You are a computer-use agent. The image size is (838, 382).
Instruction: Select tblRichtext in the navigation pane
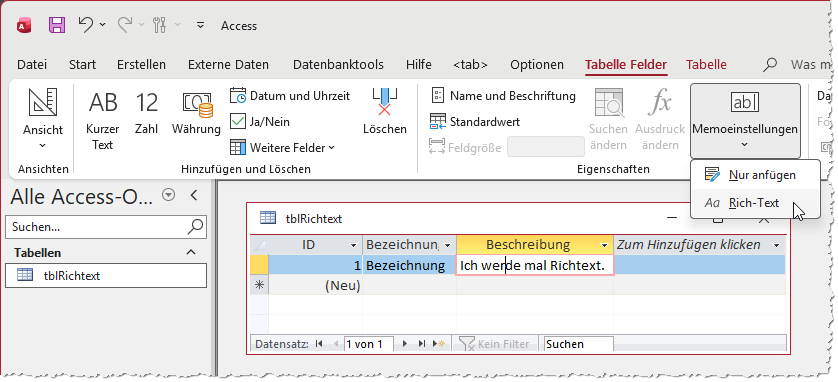(x=106, y=276)
